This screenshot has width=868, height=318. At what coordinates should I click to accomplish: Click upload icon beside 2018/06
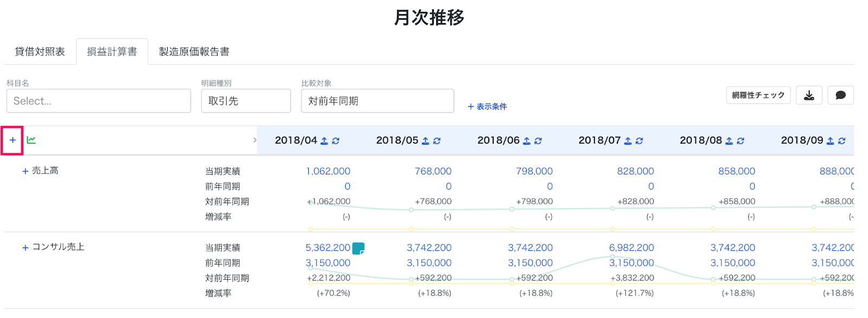point(526,141)
